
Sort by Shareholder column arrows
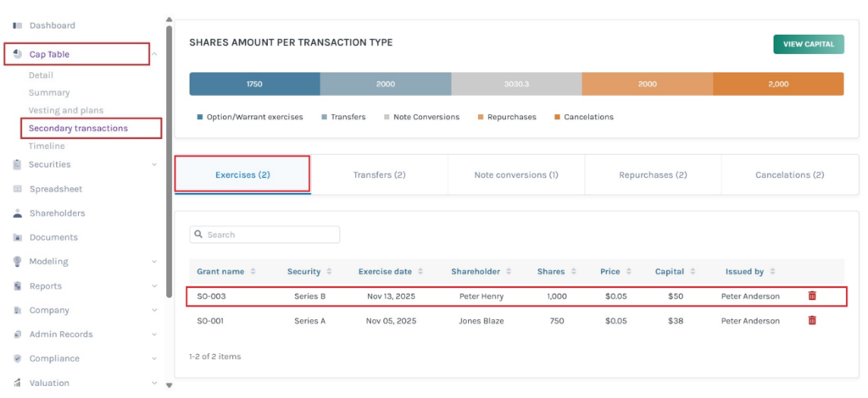coord(509,272)
